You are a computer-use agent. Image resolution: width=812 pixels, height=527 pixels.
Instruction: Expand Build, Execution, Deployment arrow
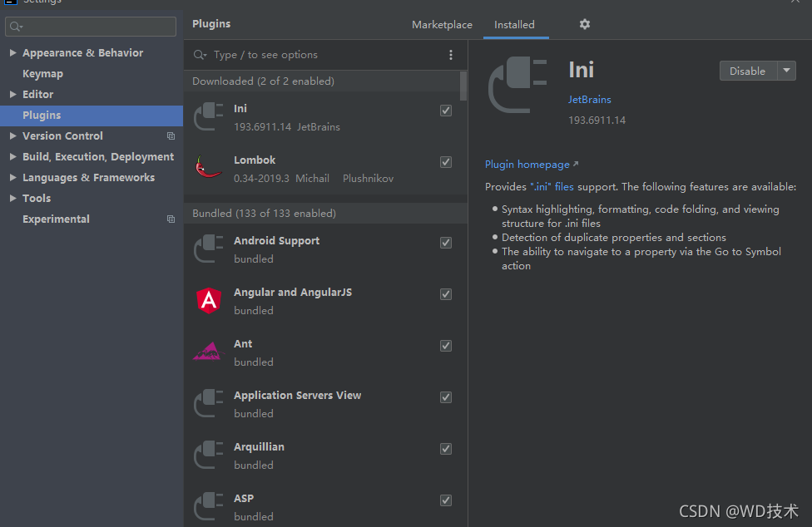[x=13, y=157]
